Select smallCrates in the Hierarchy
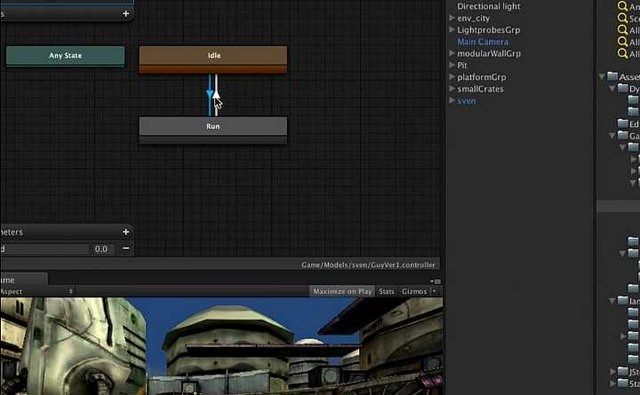The height and width of the screenshot is (395, 640). click(480, 89)
